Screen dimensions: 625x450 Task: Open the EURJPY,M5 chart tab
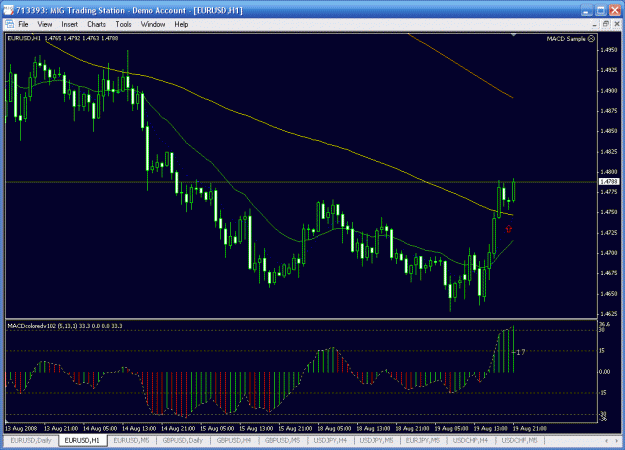click(x=423, y=440)
